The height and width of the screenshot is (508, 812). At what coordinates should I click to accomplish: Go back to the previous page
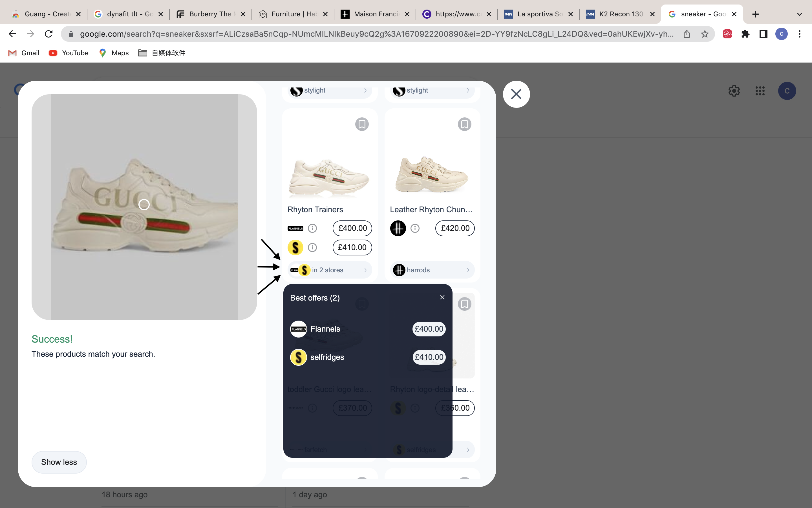(x=12, y=34)
